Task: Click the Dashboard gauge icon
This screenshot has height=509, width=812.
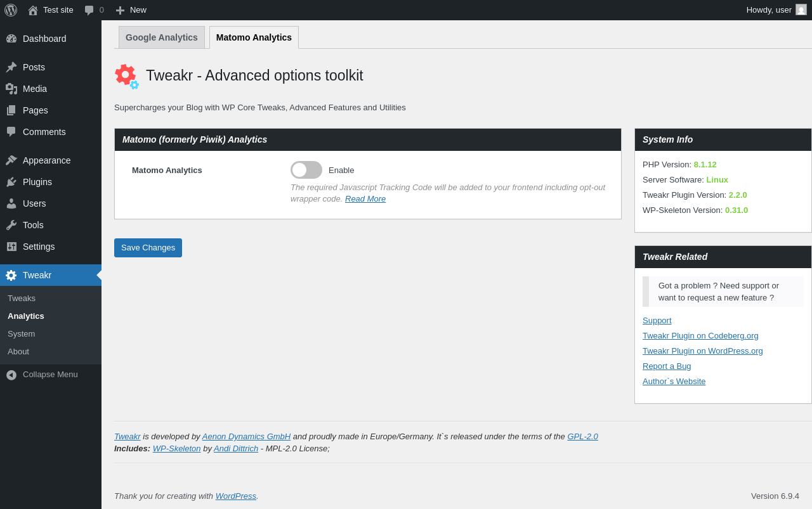Action: (11, 39)
